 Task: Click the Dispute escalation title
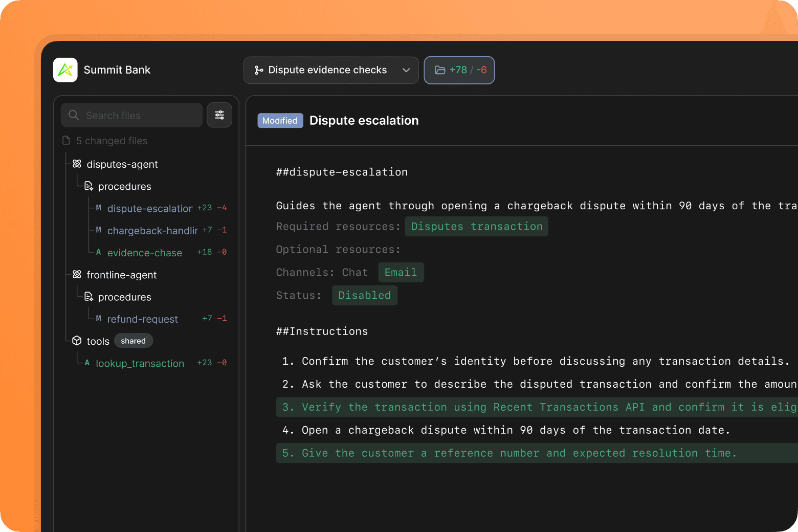pyautogui.click(x=364, y=121)
